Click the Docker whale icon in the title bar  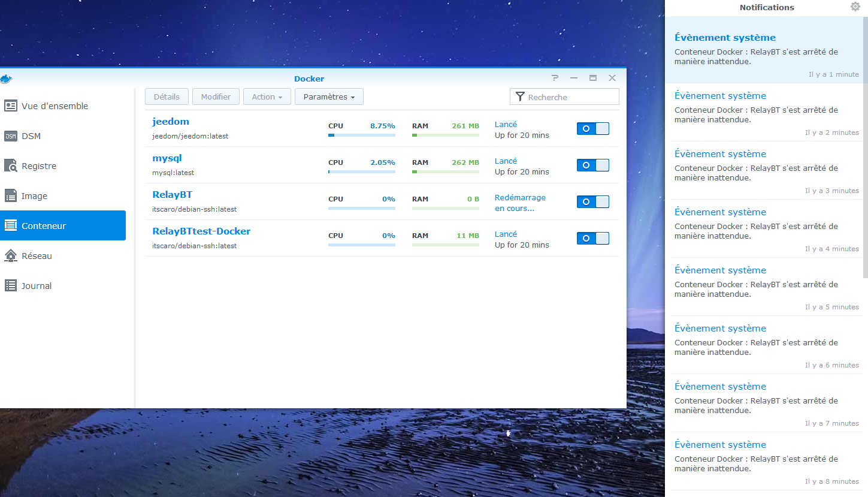(x=6, y=79)
